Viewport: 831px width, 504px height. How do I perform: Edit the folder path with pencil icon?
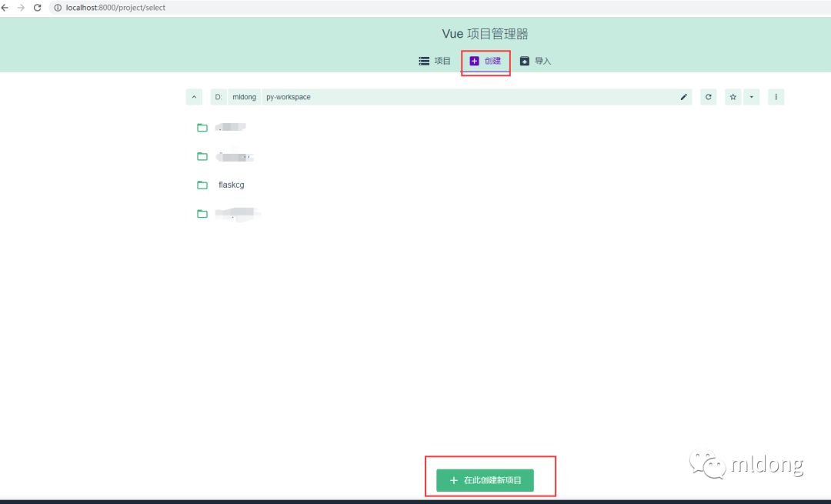(684, 97)
